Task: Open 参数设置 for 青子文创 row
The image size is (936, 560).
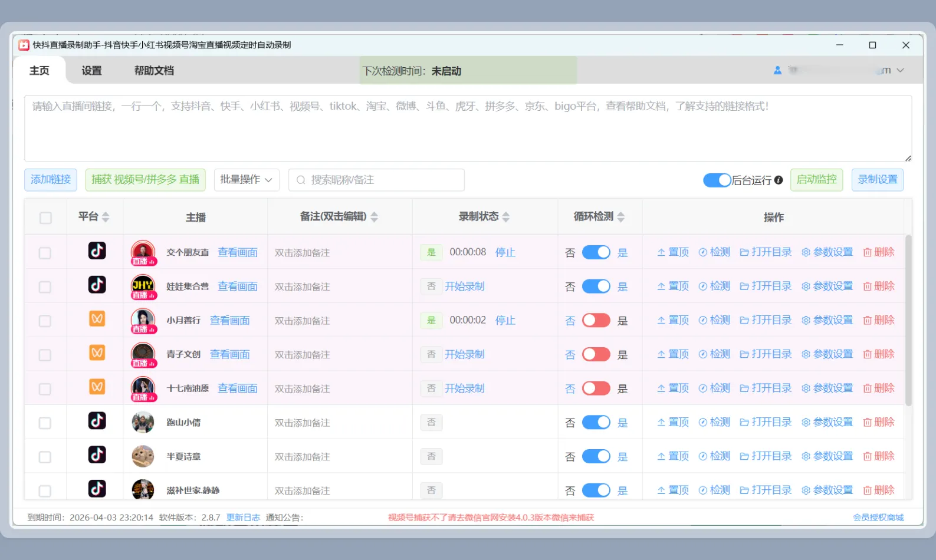Action: click(827, 354)
